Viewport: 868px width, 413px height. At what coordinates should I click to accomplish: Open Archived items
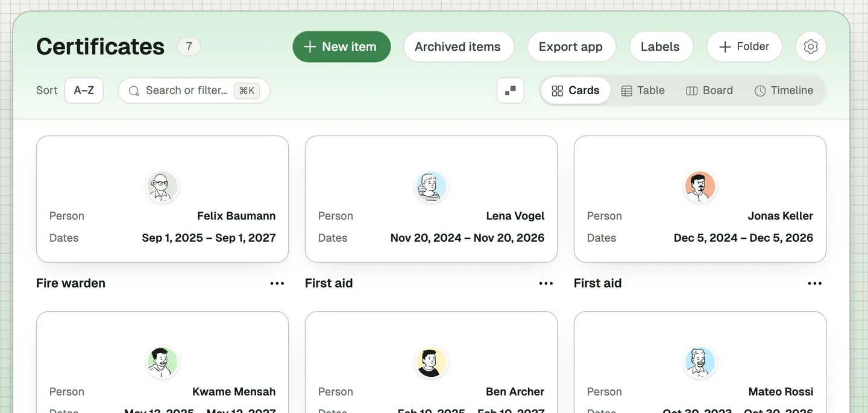point(459,46)
